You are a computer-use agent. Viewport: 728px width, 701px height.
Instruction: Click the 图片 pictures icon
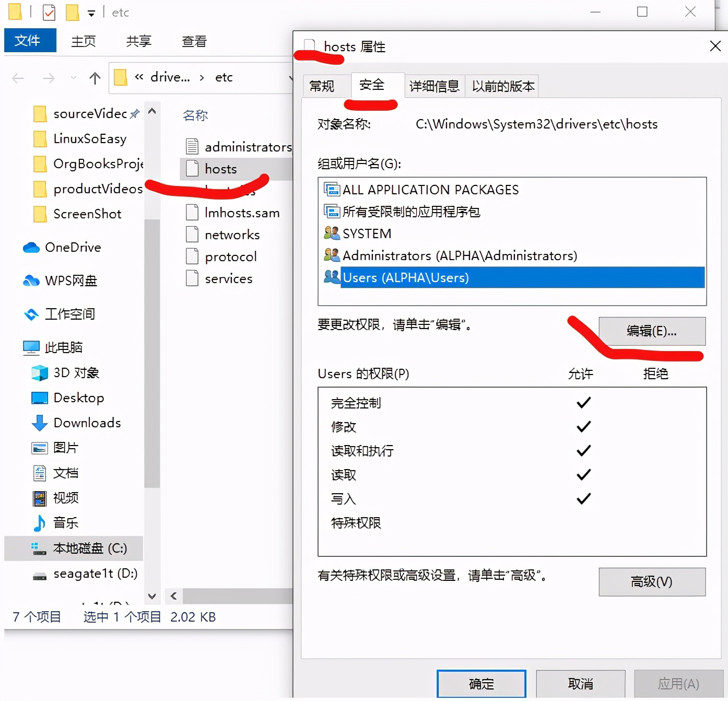click(x=40, y=448)
